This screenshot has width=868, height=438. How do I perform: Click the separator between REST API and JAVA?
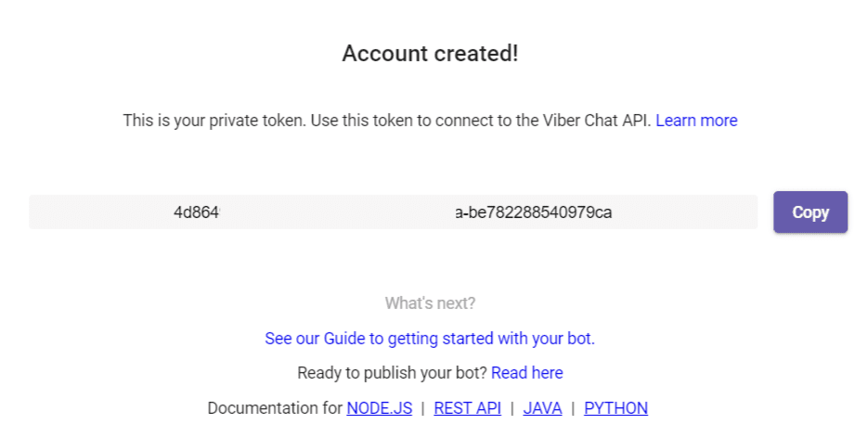[512, 408]
